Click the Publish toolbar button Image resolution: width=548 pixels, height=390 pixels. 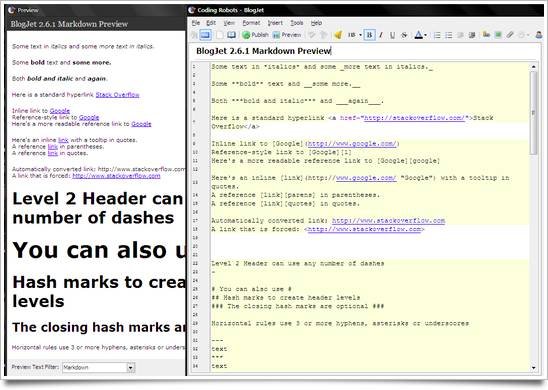255,35
